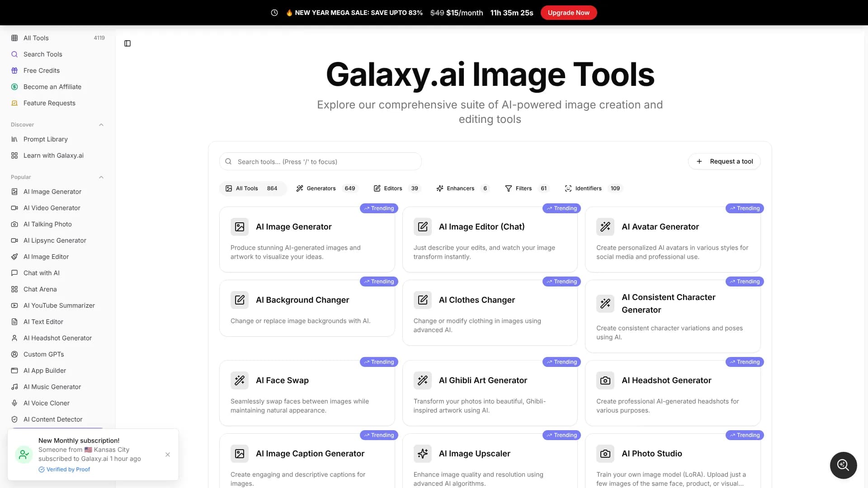Image resolution: width=868 pixels, height=488 pixels.
Task: Dismiss the New Monthly subscription notification
Action: [x=168, y=455]
